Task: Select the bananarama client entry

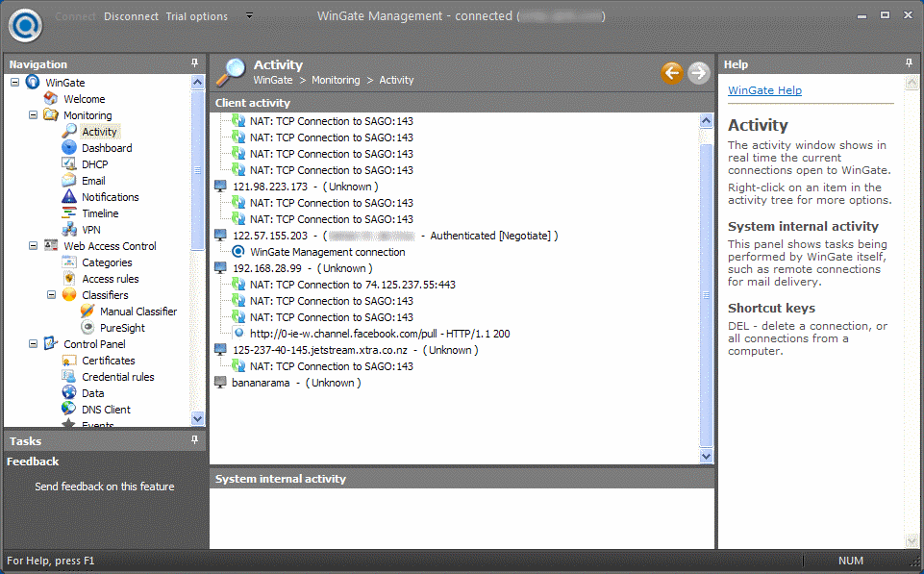Action: click(x=296, y=383)
